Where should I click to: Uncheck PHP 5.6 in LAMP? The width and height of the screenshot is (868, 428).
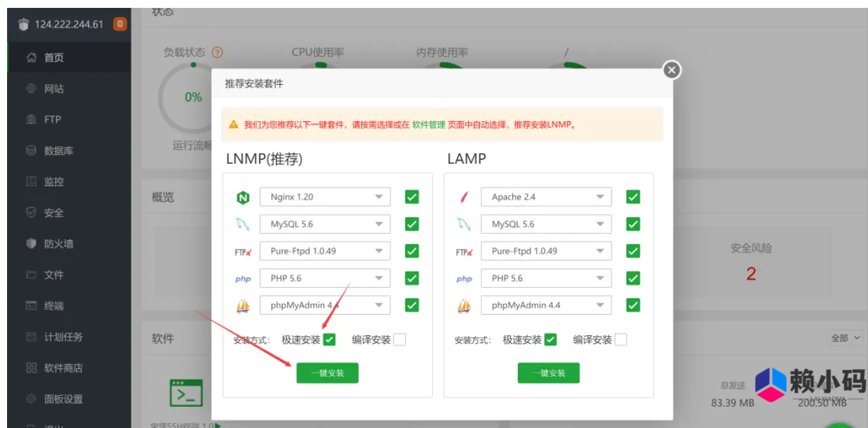[x=633, y=278]
